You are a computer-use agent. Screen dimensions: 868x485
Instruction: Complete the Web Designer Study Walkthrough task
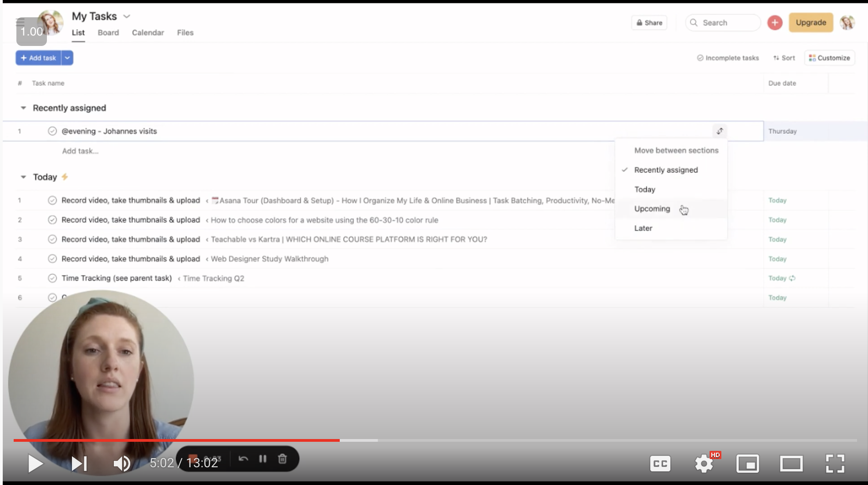(x=52, y=259)
